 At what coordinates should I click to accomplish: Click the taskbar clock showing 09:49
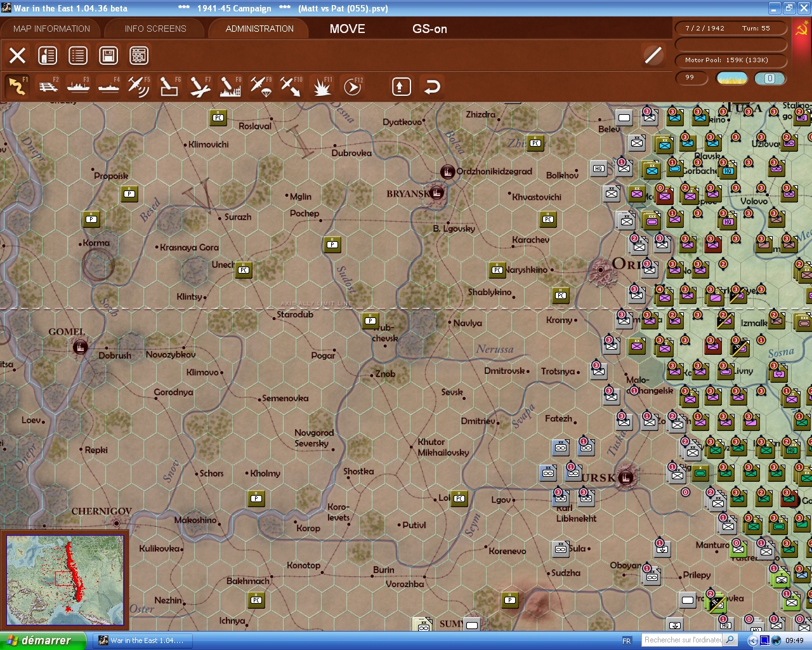[794, 640]
